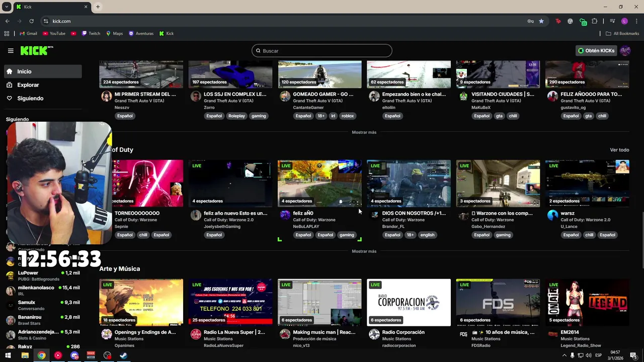
Task: Open the Radio Corporación stream thumbnail
Action: click(x=409, y=303)
